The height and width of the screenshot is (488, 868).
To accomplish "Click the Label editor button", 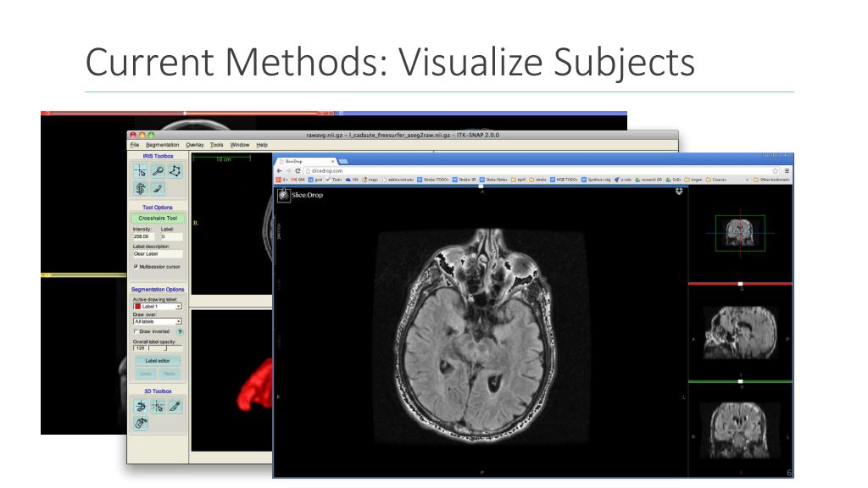I will [158, 361].
